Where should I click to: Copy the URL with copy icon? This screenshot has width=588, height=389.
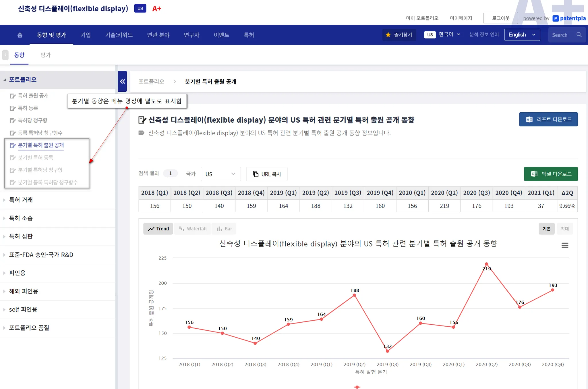[x=267, y=174]
